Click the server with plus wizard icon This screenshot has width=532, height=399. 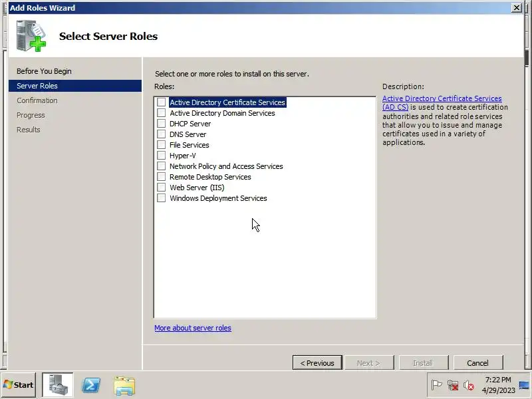point(31,36)
